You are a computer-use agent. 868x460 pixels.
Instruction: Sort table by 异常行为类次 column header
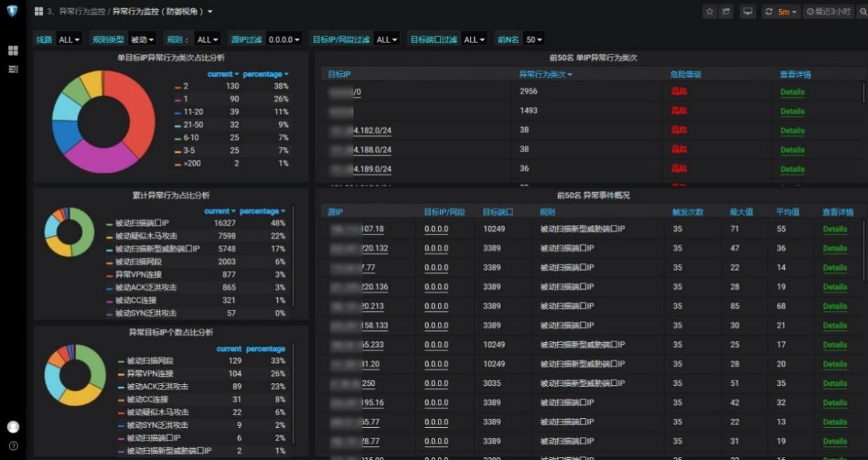[x=545, y=75]
